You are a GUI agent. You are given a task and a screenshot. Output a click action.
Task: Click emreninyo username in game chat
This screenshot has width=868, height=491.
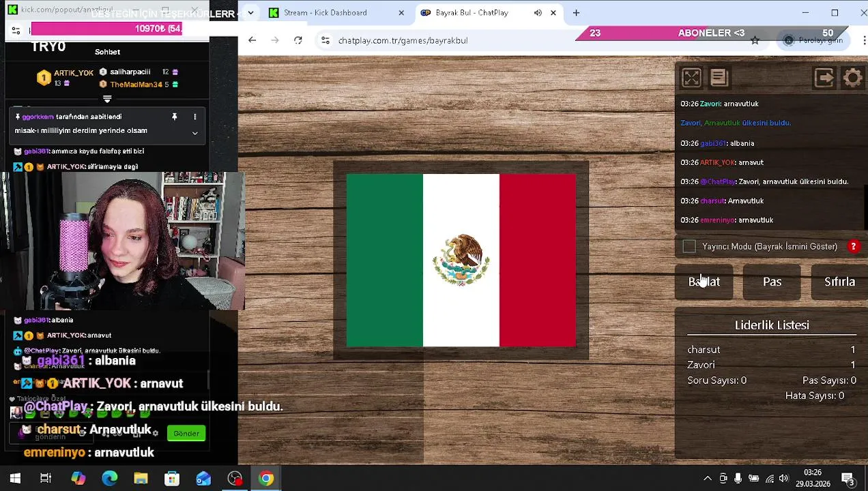717,220
